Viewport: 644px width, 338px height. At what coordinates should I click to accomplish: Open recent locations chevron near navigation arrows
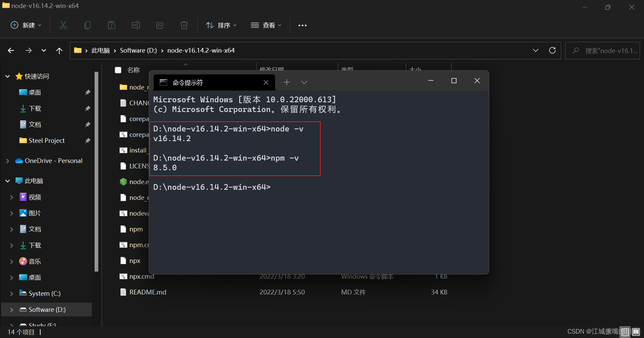coord(44,51)
